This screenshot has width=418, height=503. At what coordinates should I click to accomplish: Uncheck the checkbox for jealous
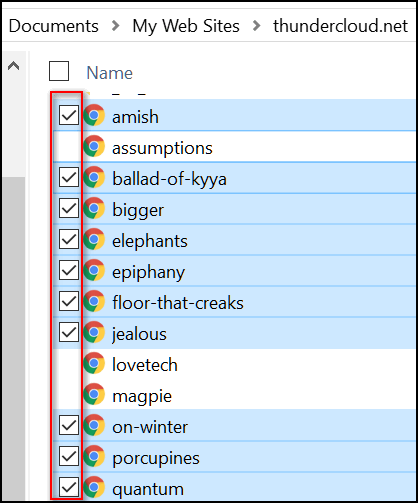(x=69, y=332)
